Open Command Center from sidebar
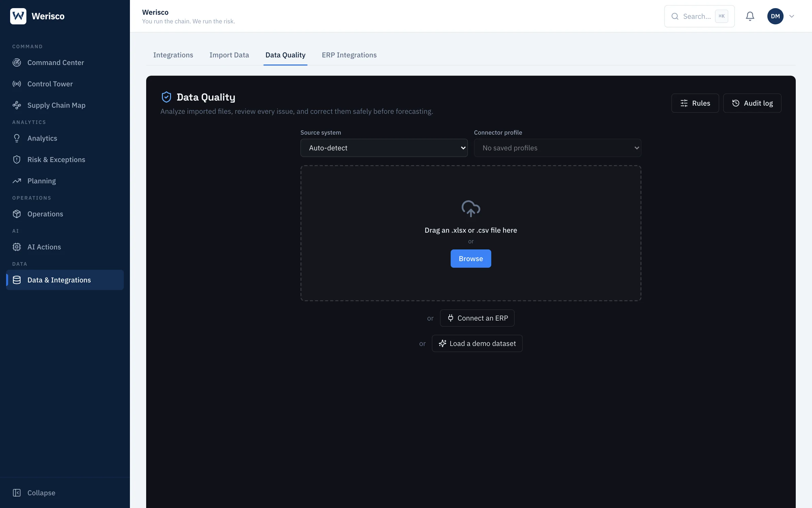This screenshot has width=812, height=508. click(x=65, y=63)
